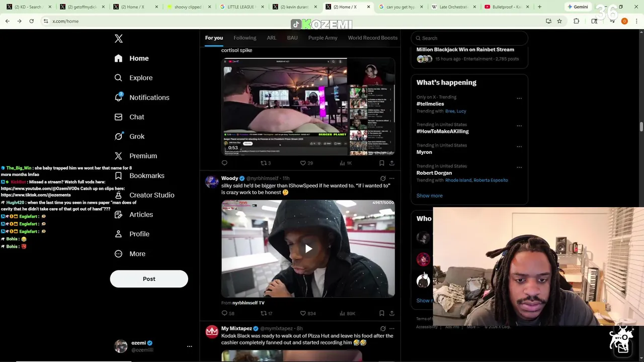Reply to the cortisol spike post

click(224, 163)
